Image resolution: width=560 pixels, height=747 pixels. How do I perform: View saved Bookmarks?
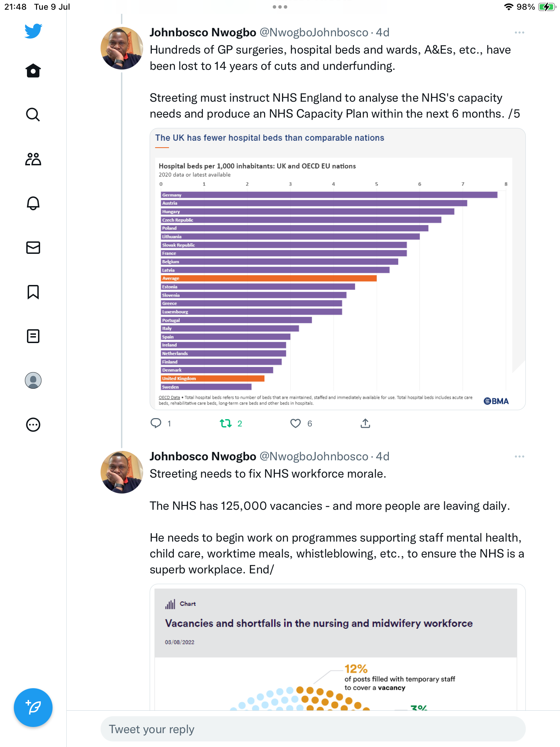[x=33, y=292]
